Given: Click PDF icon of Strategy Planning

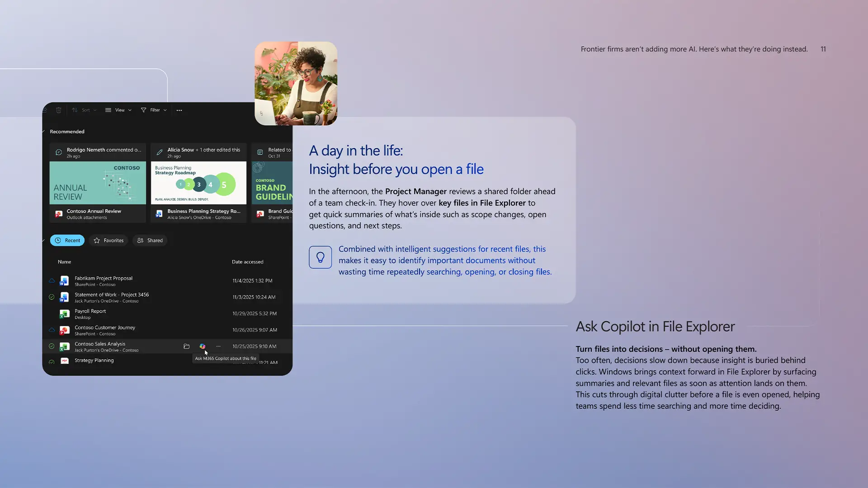Looking at the screenshot, I should pos(64,361).
